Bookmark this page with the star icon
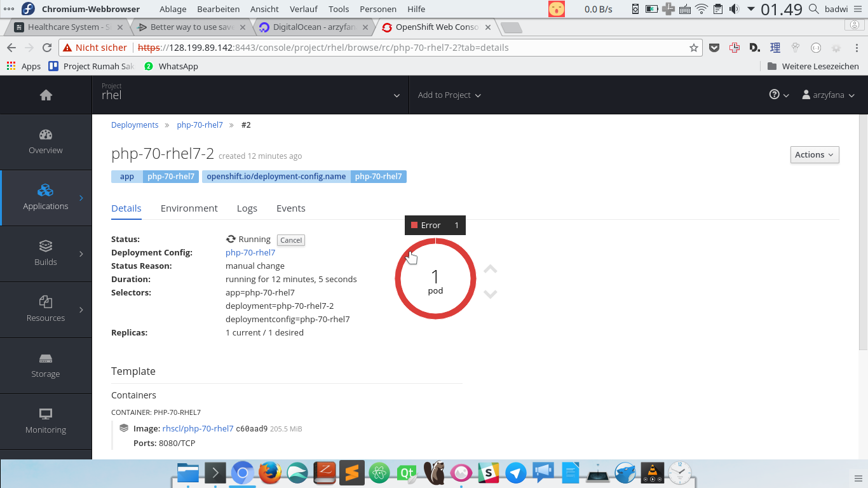The width and height of the screenshot is (868, 488). click(694, 48)
